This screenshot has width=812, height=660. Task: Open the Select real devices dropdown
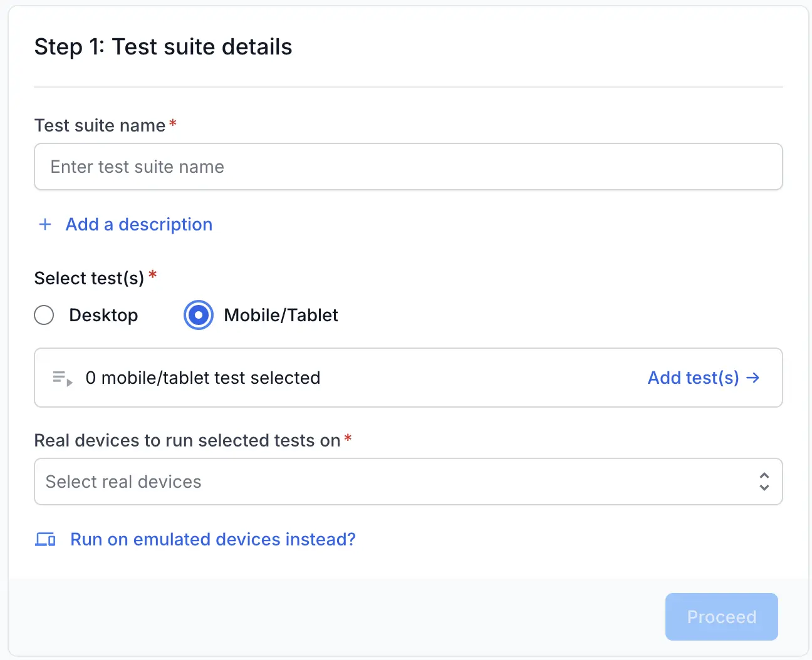click(401, 482)
